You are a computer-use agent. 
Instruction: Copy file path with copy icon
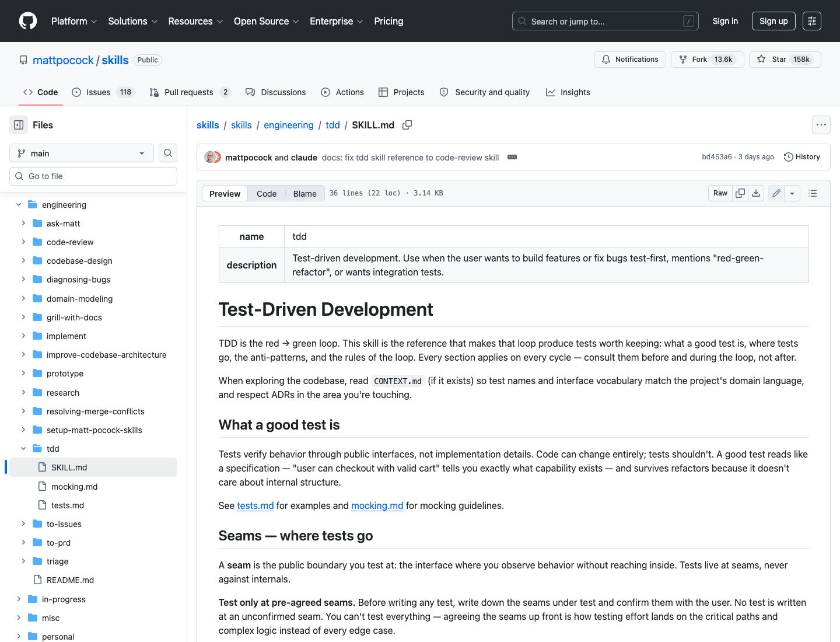[x=407, y=125]
